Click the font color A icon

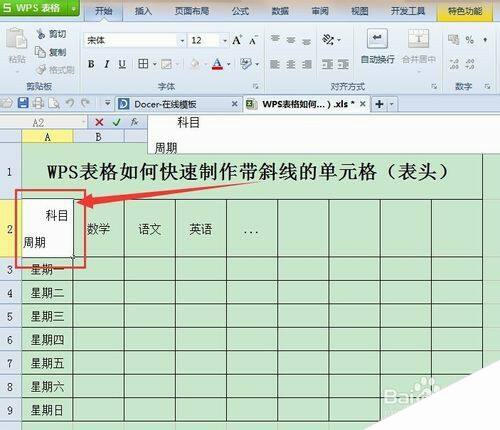coord(217,64)
